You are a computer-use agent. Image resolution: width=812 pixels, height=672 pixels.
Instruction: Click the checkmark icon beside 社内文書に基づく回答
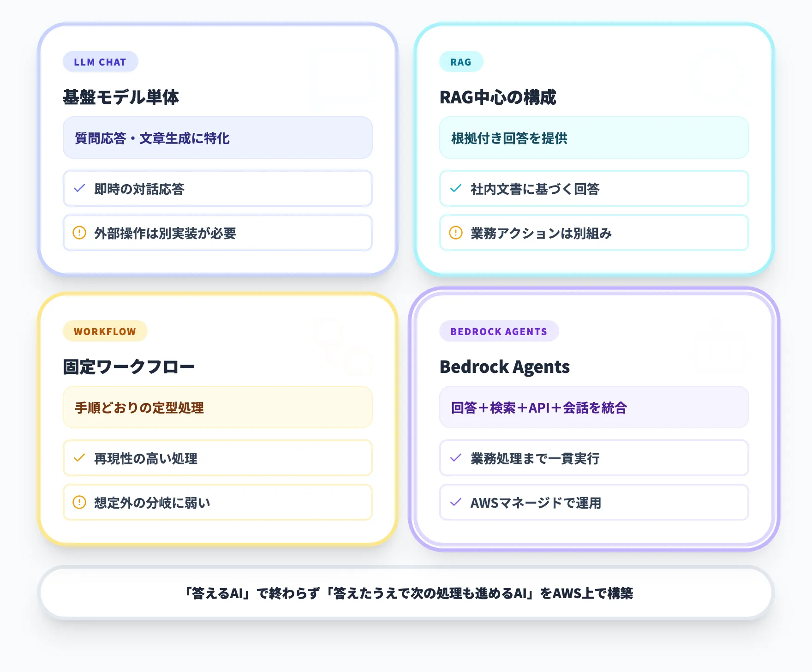(x=456, y=188)
